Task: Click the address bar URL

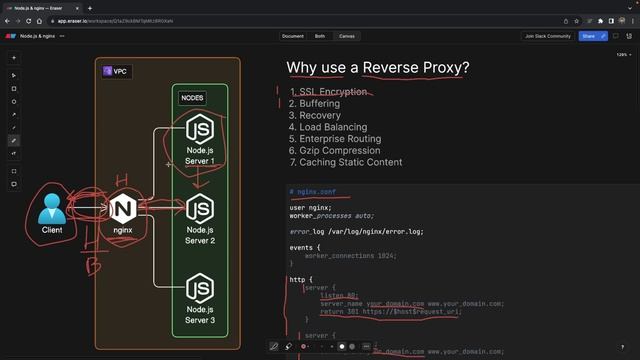Action: 115,21
